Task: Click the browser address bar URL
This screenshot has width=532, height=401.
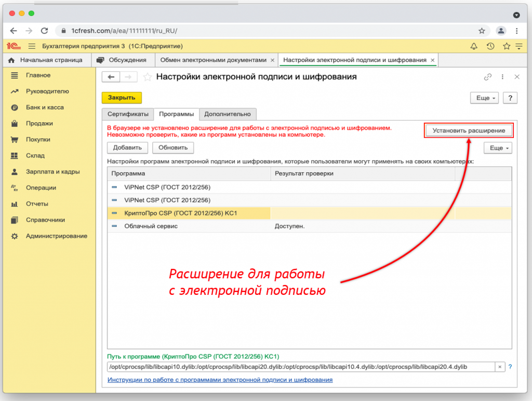Action: pos(124,31)
